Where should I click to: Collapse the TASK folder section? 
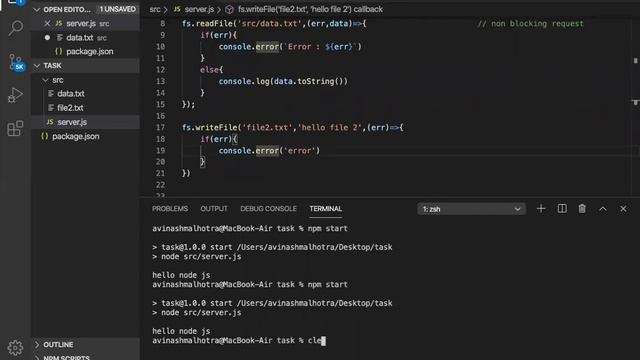[x=37, y=65]
